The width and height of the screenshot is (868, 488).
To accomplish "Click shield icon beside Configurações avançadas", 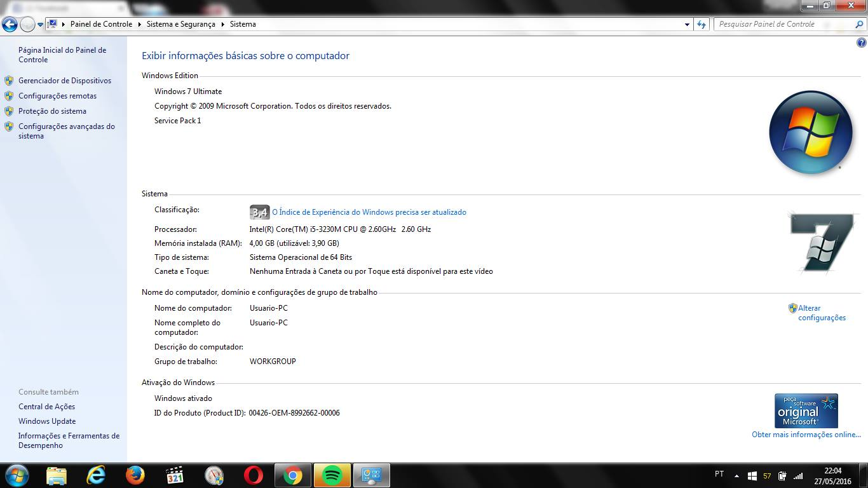I will pos(9,126).
